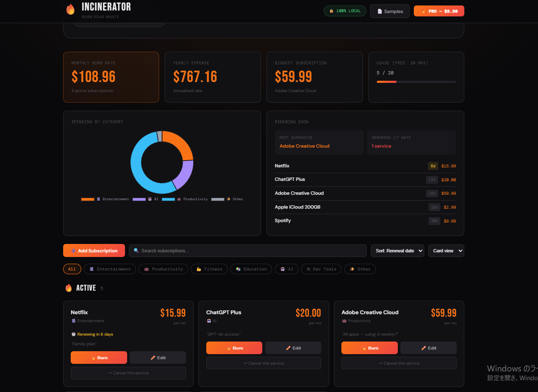Select Adobe Creative Cloud in Renewing Soon list
The height and width of the screenshot is (392, 538).
[x=365, y=193]
